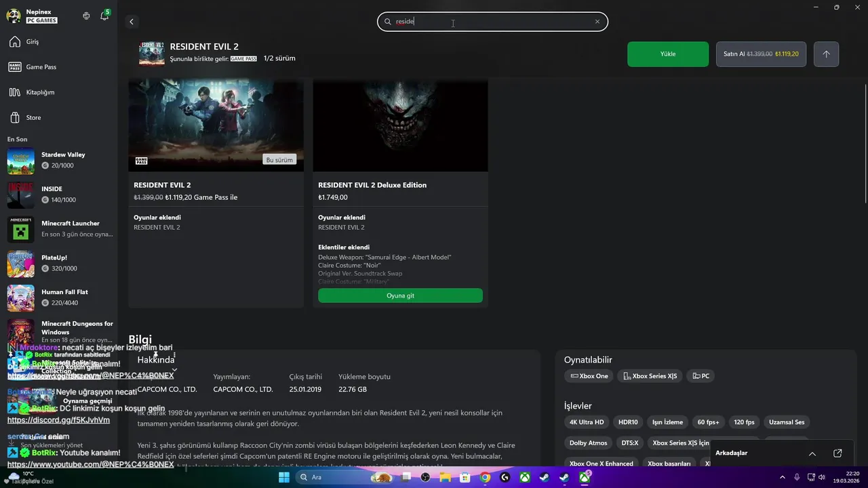
Task: Show hidden system tray icons
Action: (x=783, y=477)
